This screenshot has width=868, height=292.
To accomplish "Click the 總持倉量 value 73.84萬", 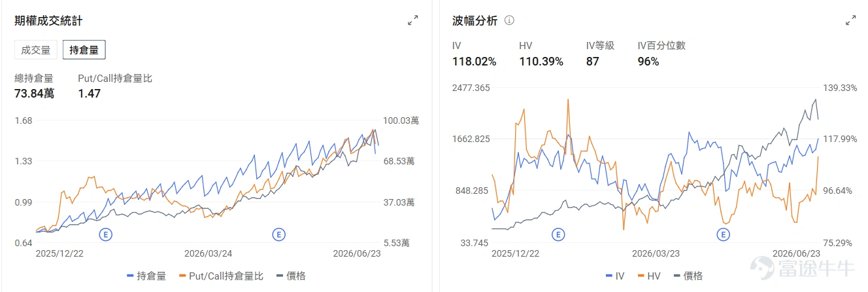I will [35, 94].
